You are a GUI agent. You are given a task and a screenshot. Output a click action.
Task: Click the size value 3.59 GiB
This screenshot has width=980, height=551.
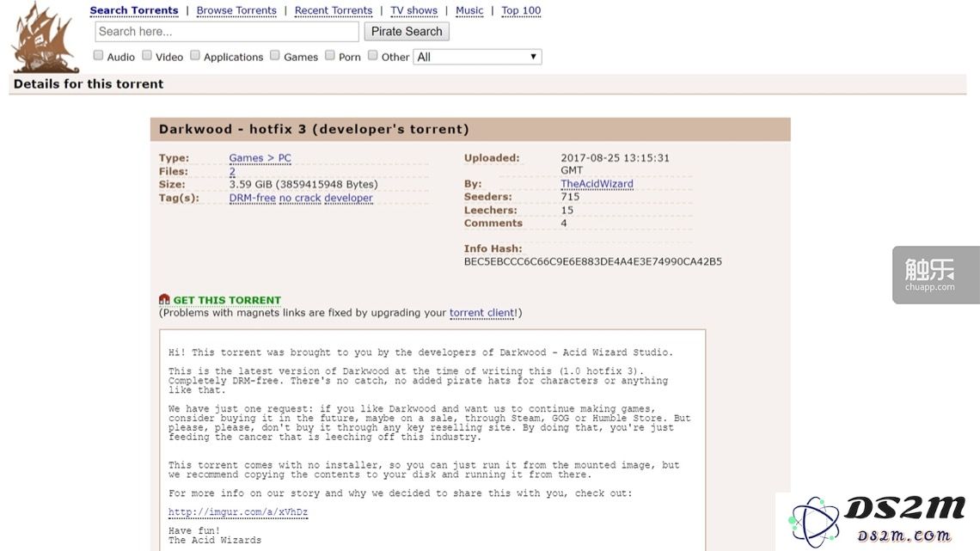click(x=303, y=184)
